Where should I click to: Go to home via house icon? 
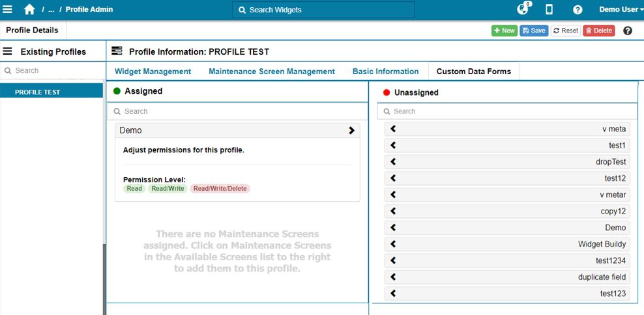[29, 10]
